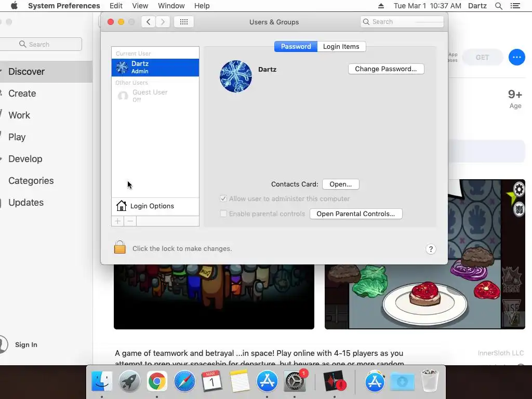The width and height of the screenshot is (532, 399).
Task: Select Categories in App Store sidebar
Action: (46, 180)
